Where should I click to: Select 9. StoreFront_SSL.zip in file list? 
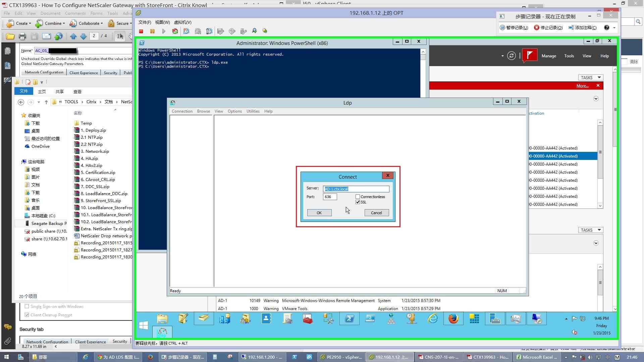(101, 201)
